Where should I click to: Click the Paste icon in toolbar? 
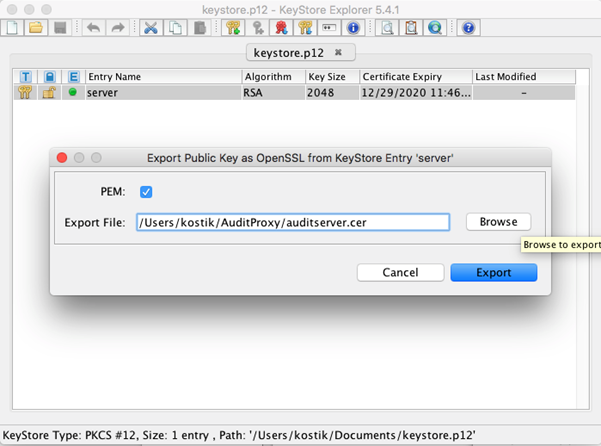pyautogui.click(x=200, y=28)
